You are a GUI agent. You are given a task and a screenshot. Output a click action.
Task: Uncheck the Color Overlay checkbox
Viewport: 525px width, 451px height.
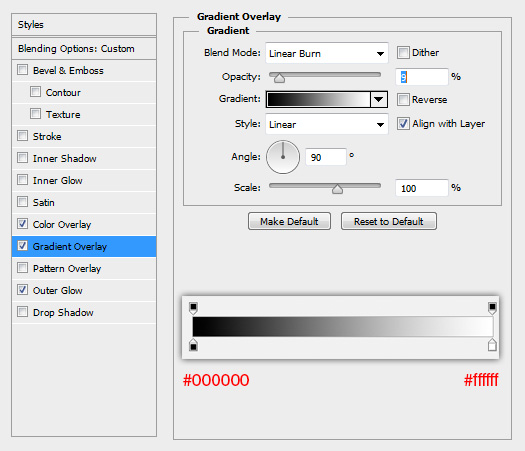tap(22, 224)
